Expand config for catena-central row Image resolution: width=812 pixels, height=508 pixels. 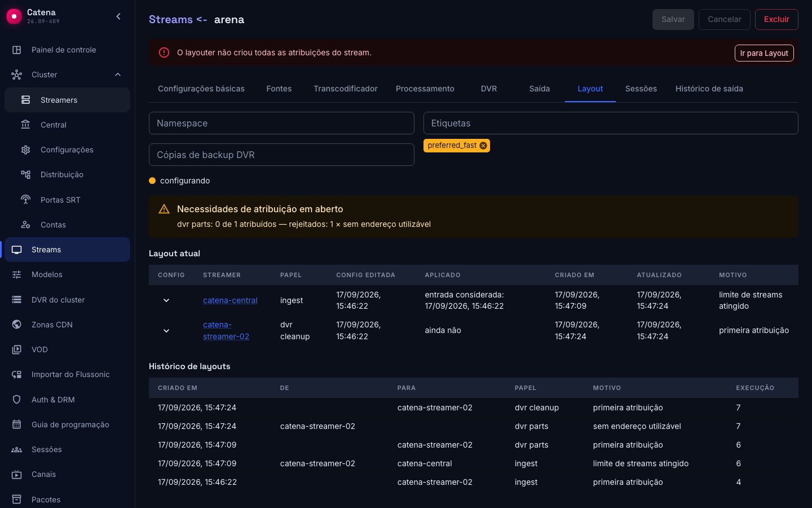click(166, 300)
